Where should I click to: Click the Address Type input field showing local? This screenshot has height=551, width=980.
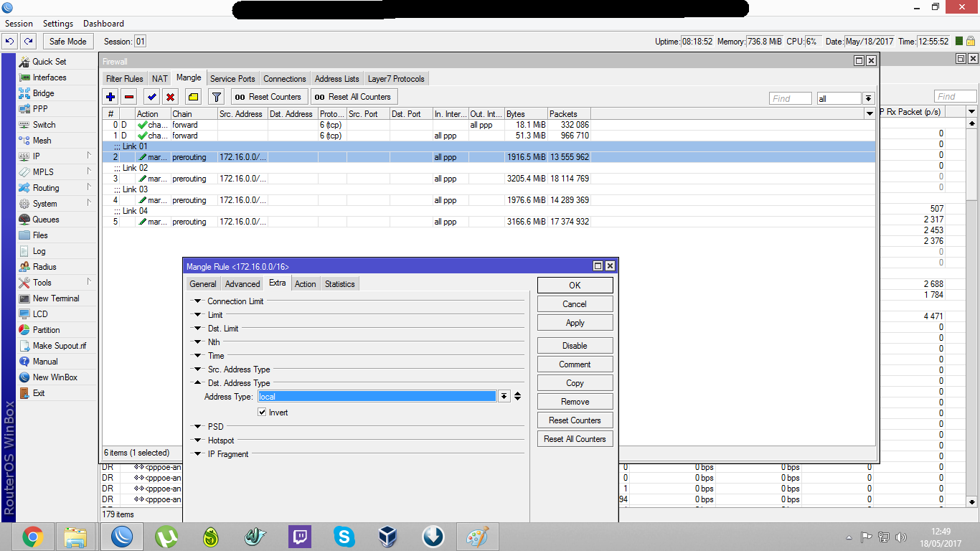click(x=377, y=397)
